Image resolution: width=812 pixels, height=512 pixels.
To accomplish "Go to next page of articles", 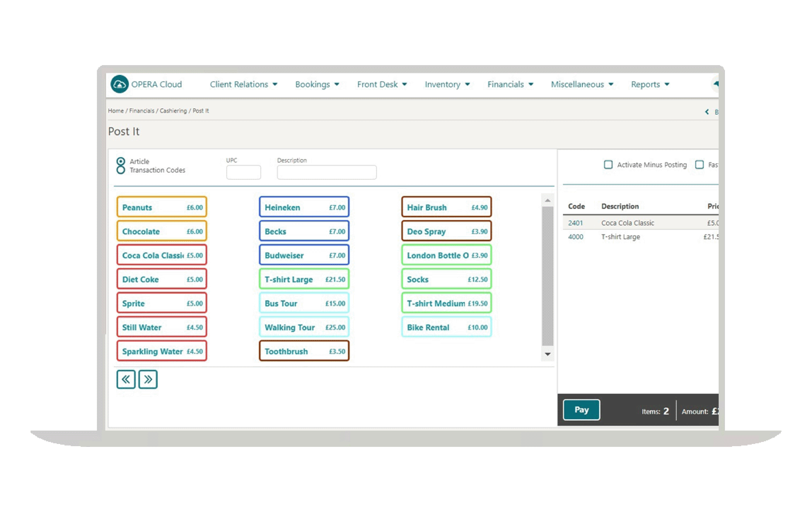I will click(148, 380).
